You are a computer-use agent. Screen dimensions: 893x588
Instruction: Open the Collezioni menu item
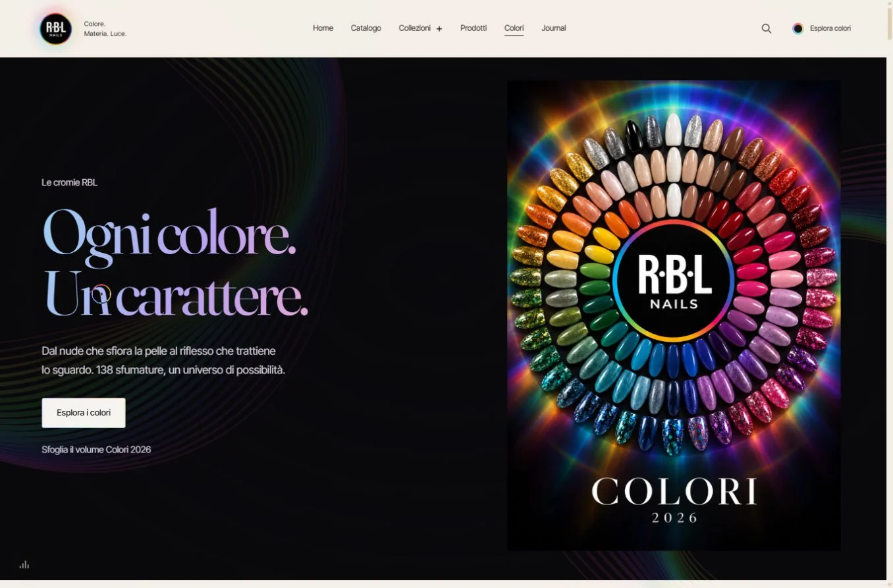tap(414, 28)
